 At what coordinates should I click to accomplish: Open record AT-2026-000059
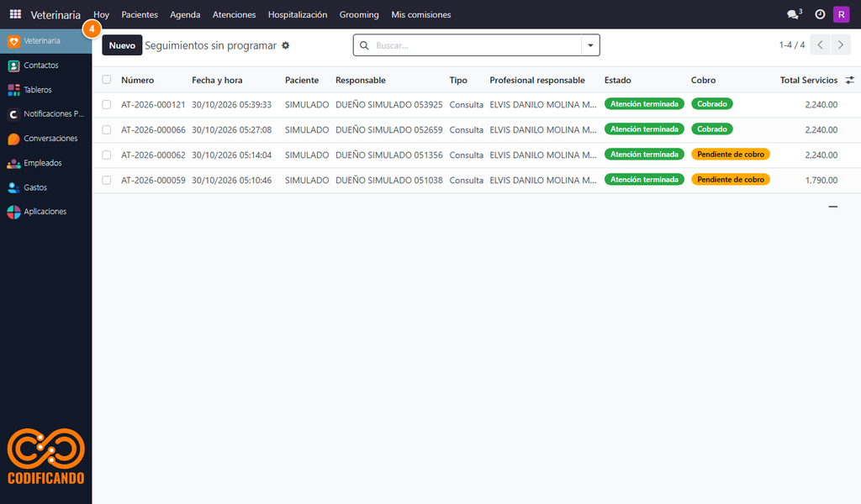point(153,181)
